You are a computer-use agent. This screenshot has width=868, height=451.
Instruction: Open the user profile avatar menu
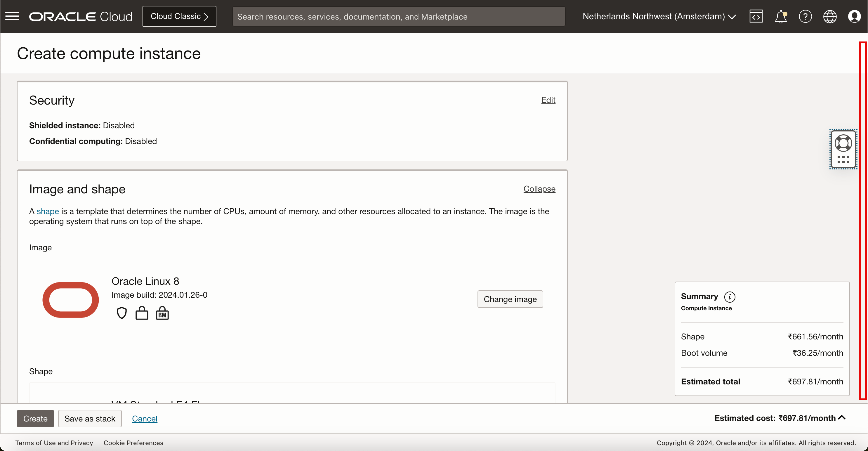click(x=854, y=16)
